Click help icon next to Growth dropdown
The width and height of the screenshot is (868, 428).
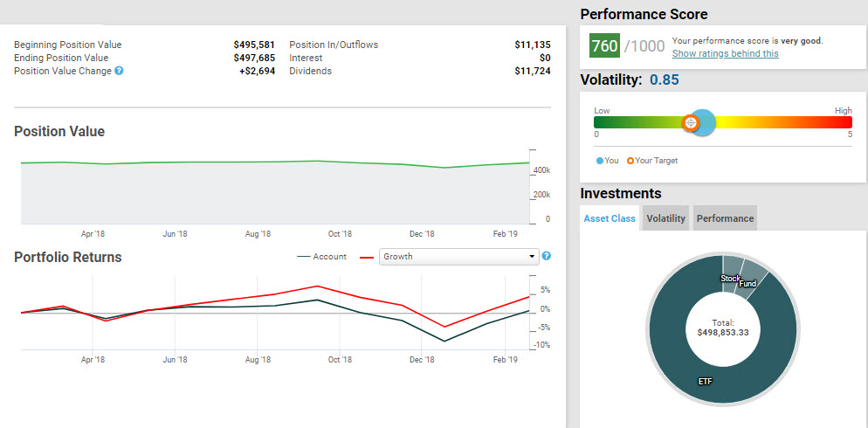(x=546, y=256)
